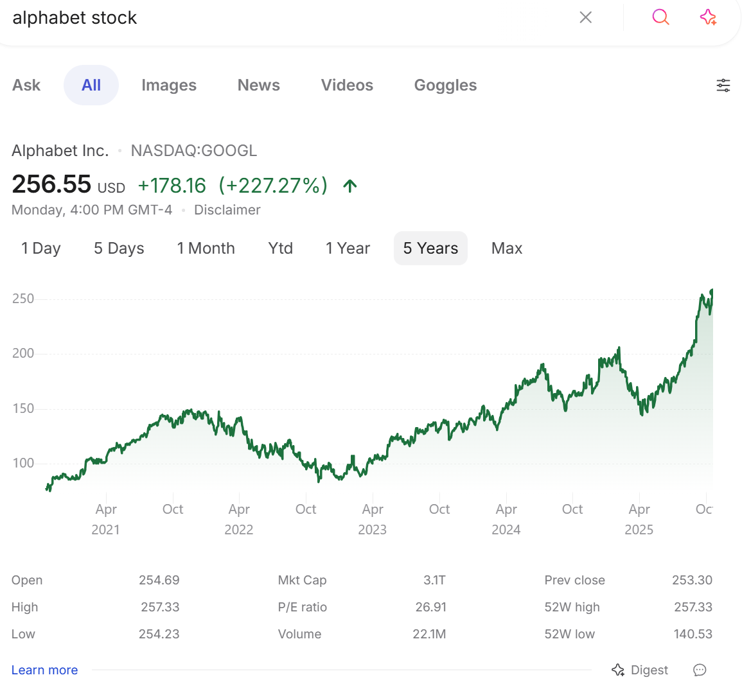This screenshot has height=700, width=742.
Task: Clear the search query with X icon
Action: [585, 17]
